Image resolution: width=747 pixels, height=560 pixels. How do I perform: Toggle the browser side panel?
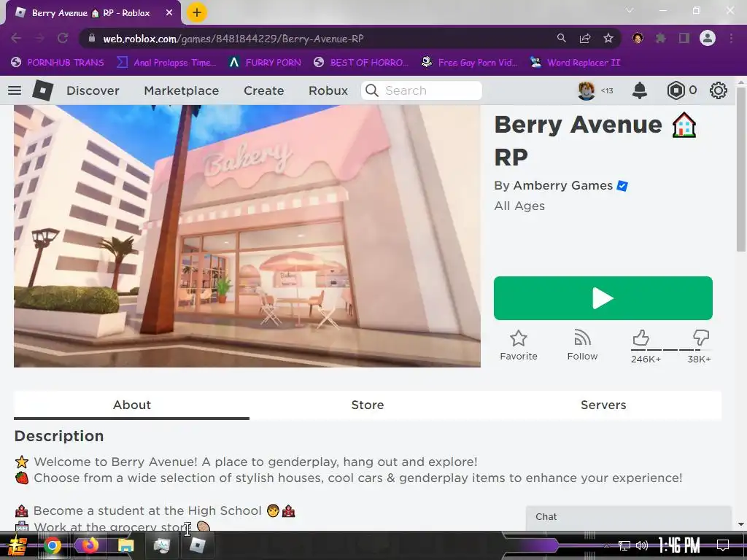[x=684, y=38]
